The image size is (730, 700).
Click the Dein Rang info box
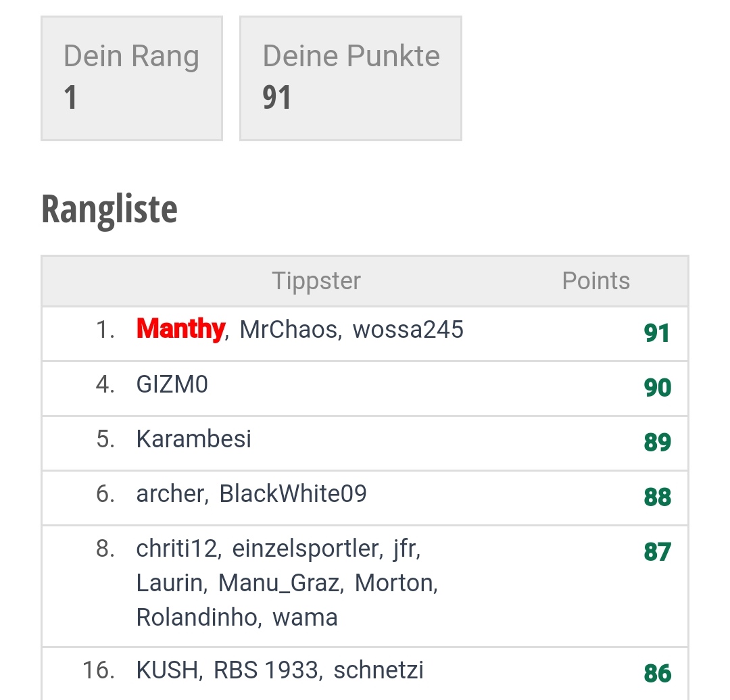click(132, 78)
